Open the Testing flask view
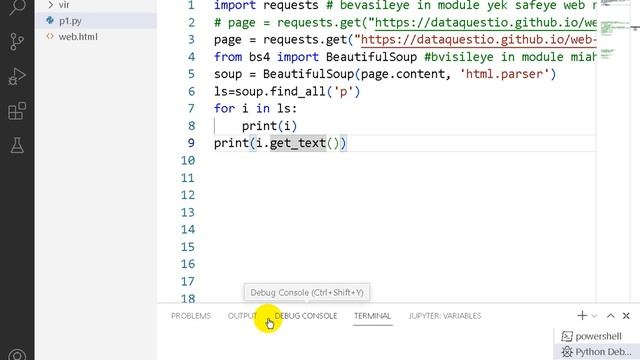Screen dimensions: 640x360 [17, 145]
